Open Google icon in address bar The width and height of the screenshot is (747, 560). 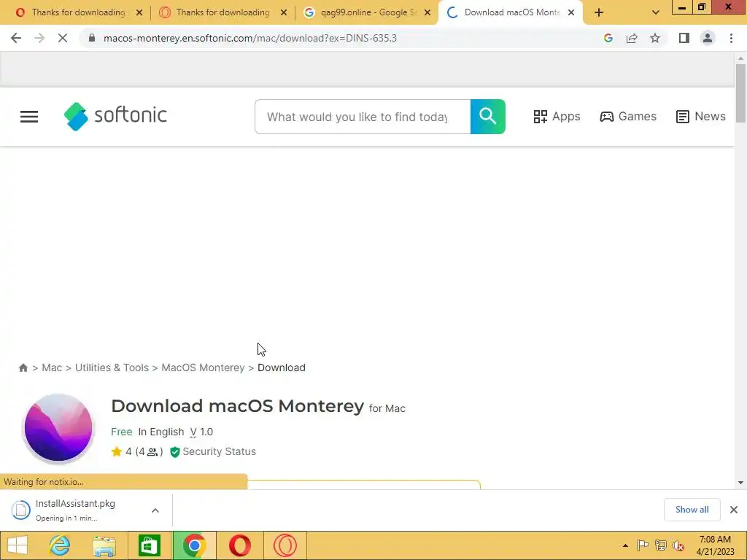(x=608, y=38)
